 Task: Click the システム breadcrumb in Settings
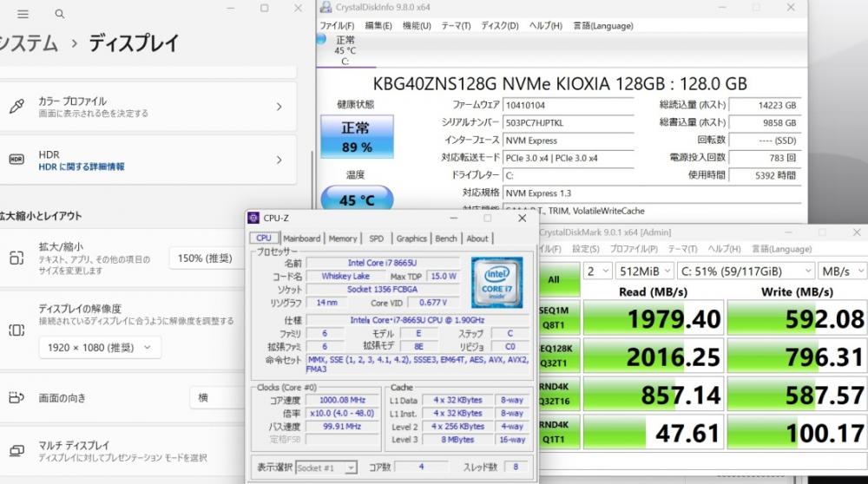[x=29, y=43]
